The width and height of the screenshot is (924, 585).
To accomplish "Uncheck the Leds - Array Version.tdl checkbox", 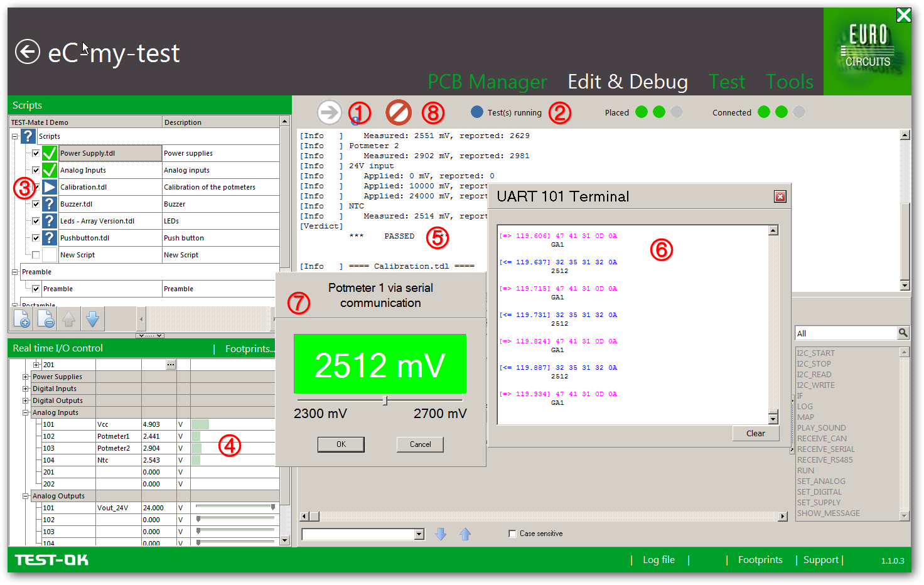I will 36,221.
